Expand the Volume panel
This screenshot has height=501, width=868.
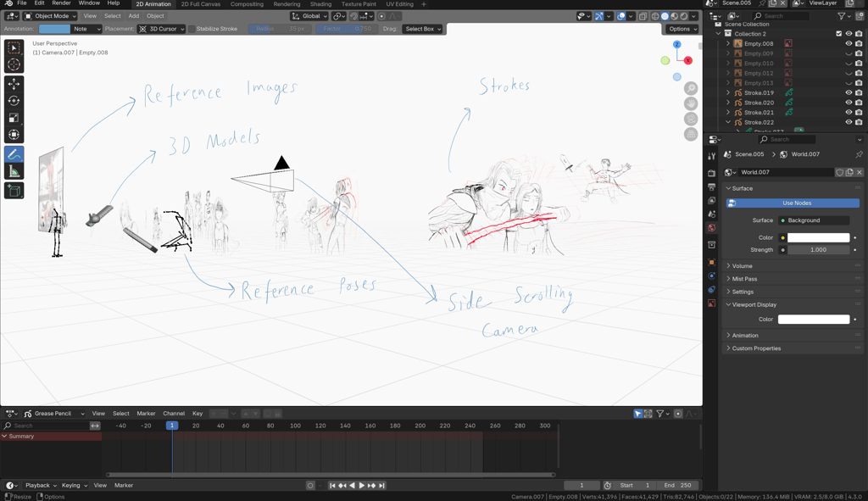coord(793,265)
